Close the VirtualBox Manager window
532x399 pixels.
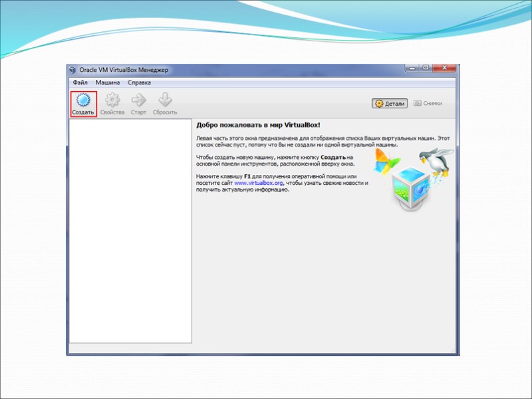[444, 68]
